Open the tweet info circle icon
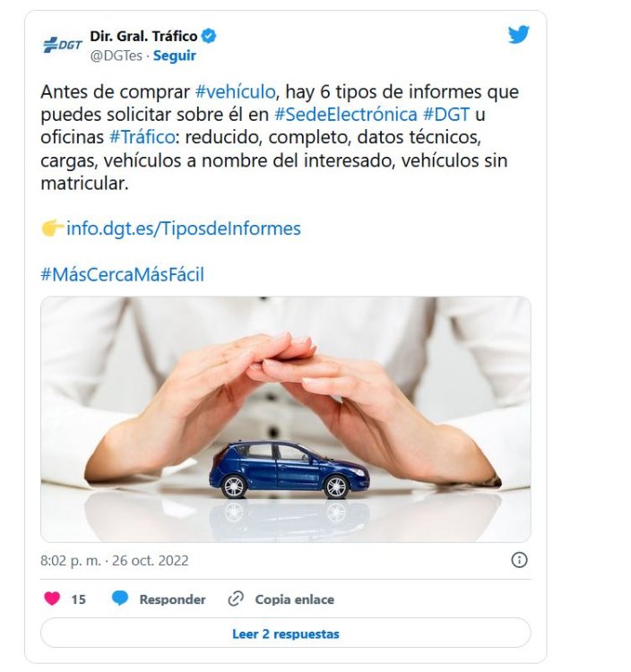Screen dimensions: 631x672 point(519,560)
